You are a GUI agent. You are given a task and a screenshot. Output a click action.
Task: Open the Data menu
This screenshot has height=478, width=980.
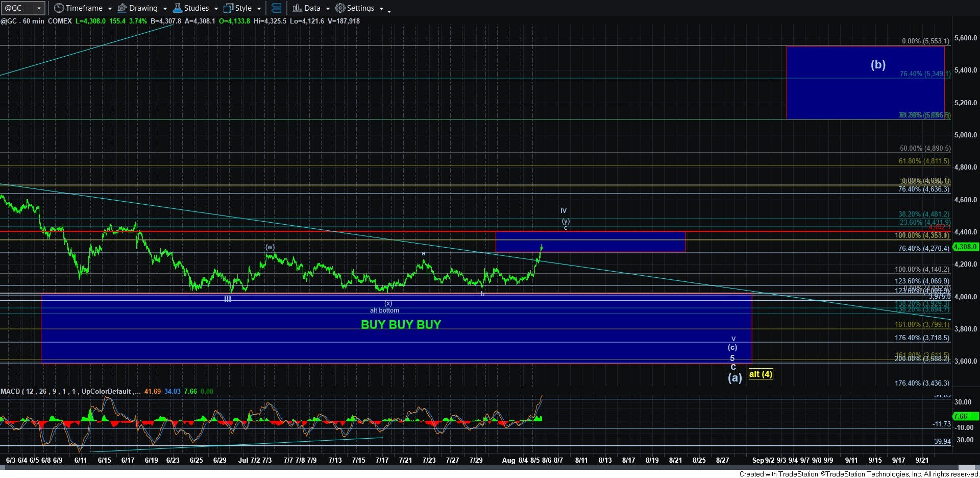point(311,8)
